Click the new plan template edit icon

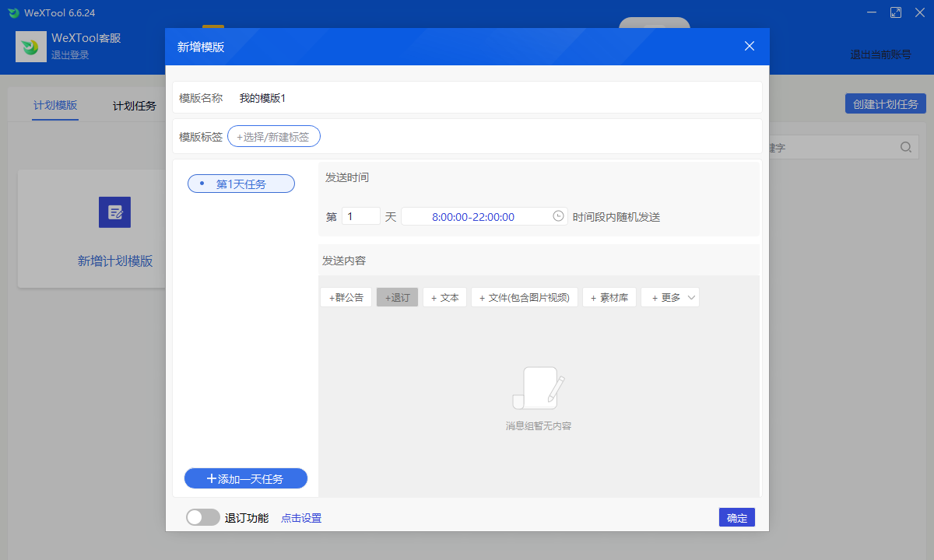(x=114, y=212)
